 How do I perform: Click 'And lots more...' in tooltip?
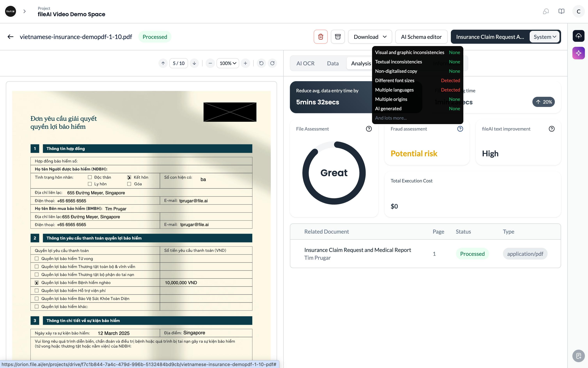(x=391, y=118)
